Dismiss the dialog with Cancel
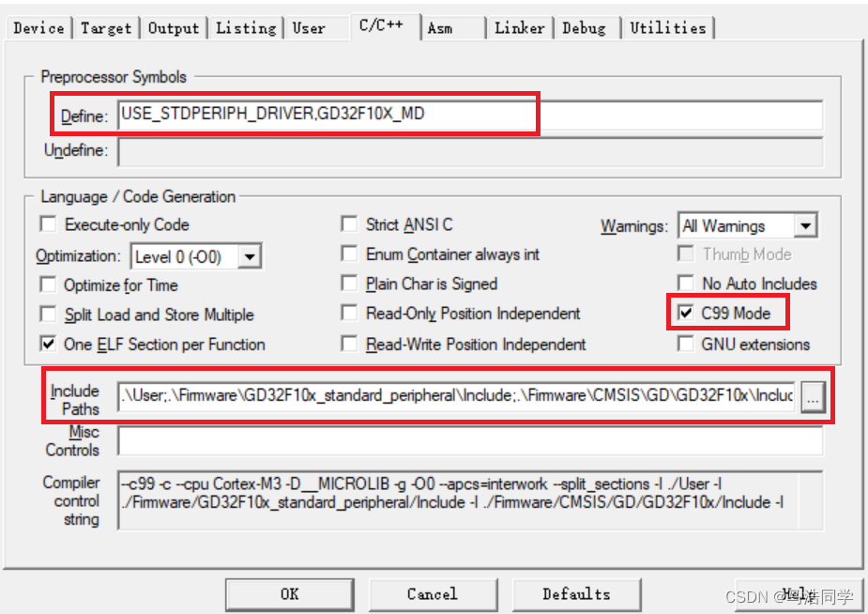This screenshot has height=614, width=868. [433, 594]
